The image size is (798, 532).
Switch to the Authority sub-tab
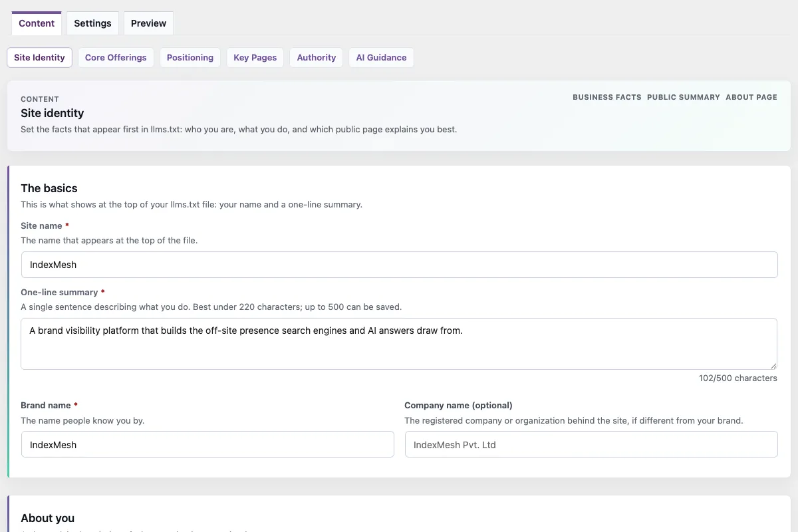pos(317,57)
